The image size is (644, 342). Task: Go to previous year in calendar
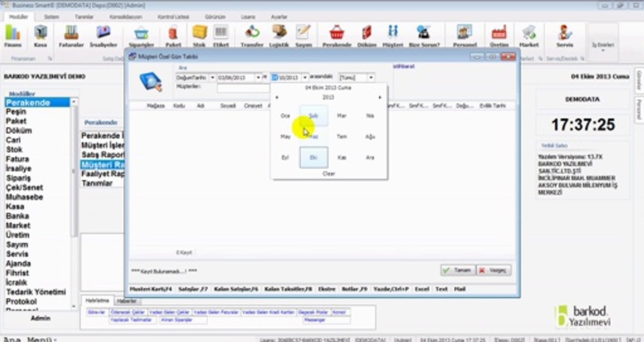pyautogui.click(x=277, y=97)
